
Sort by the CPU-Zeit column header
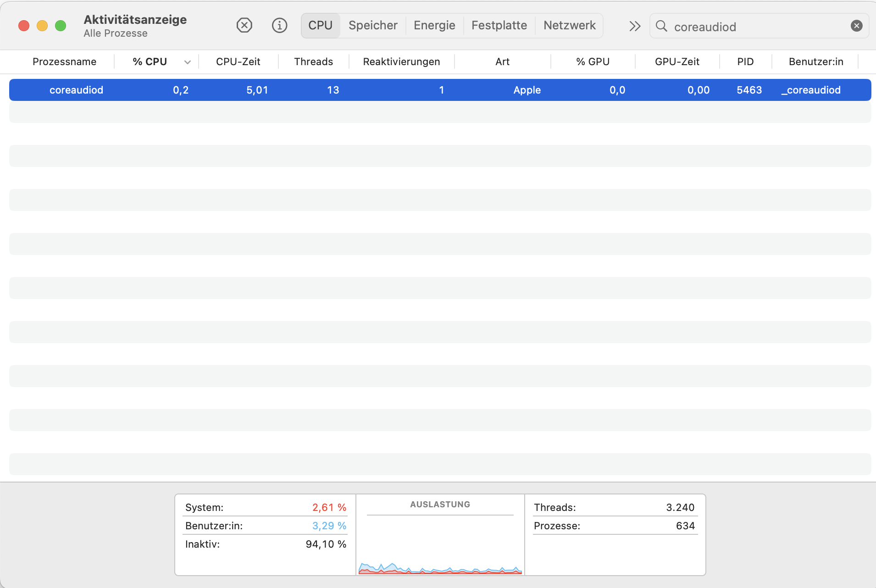pos(238,62)
